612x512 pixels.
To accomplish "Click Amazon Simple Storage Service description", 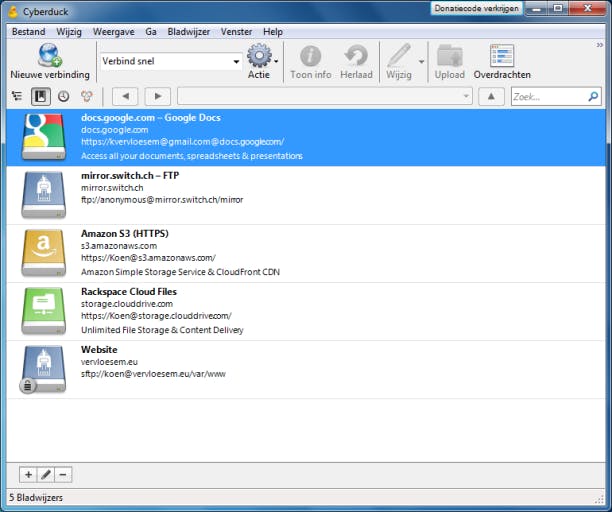I will [x=180, y=272].
